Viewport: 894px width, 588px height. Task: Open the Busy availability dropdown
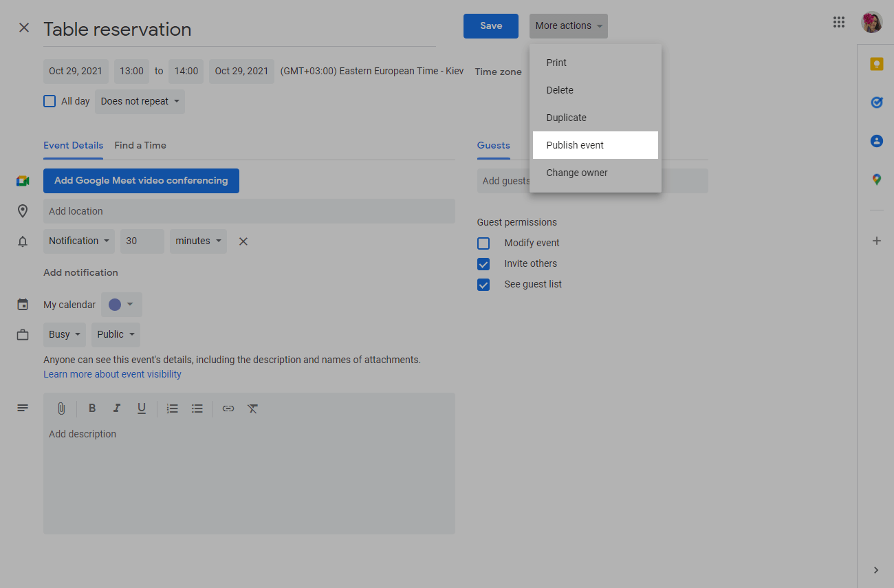coord(65,334)
